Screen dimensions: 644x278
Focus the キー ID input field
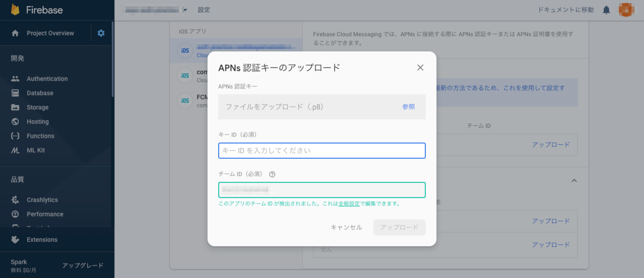coord(322,151)
